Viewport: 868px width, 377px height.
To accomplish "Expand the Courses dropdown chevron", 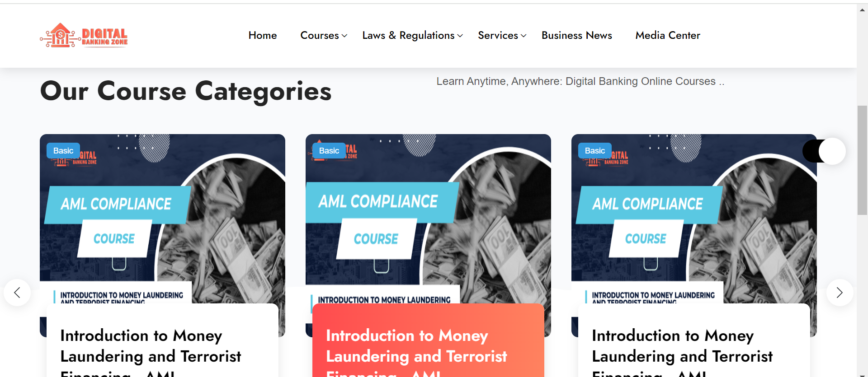I will pyautogui.click(x=344, y=36).
